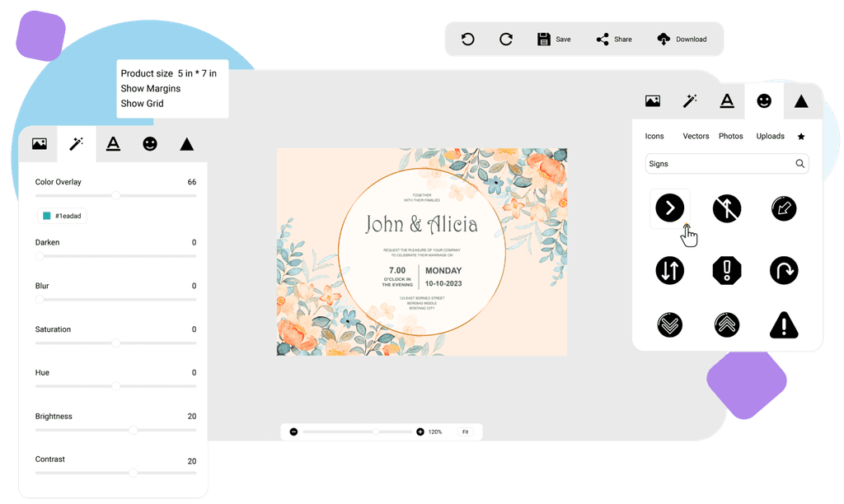Open the smiley stickers panel
844x504 pixels.
click(763, 100)
